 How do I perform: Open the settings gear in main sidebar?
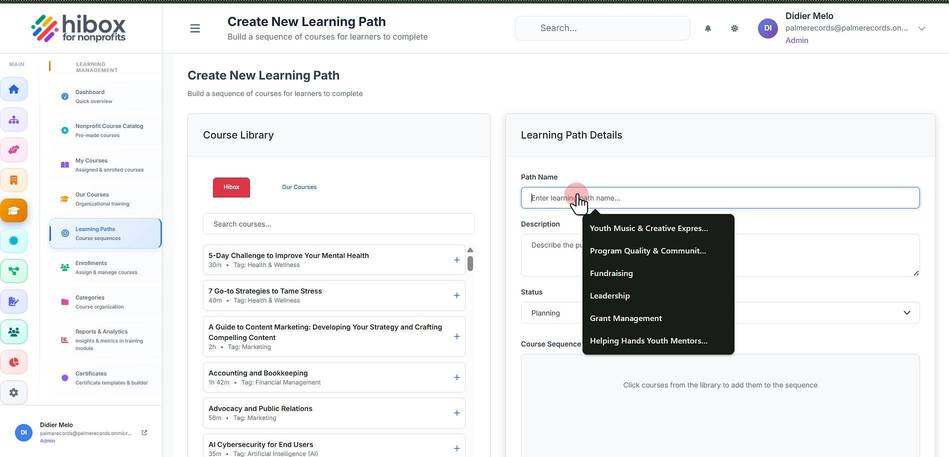(x=14, y=392)
